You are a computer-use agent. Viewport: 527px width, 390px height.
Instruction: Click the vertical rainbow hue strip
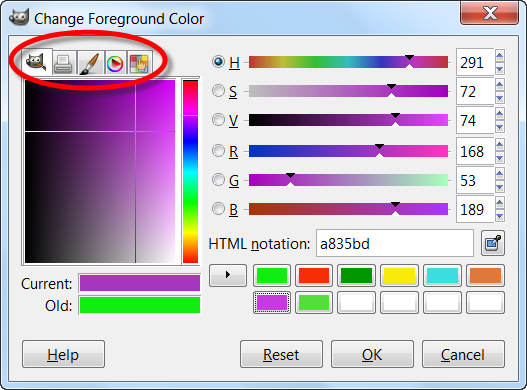click(190, 171)
